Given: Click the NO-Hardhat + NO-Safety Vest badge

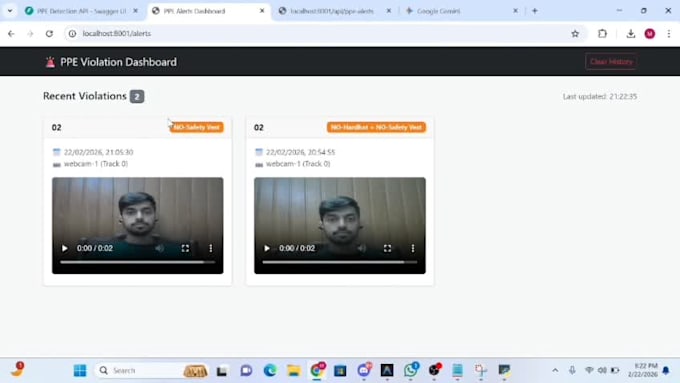Looking at the screenshot, I should (x=376, y=127).
